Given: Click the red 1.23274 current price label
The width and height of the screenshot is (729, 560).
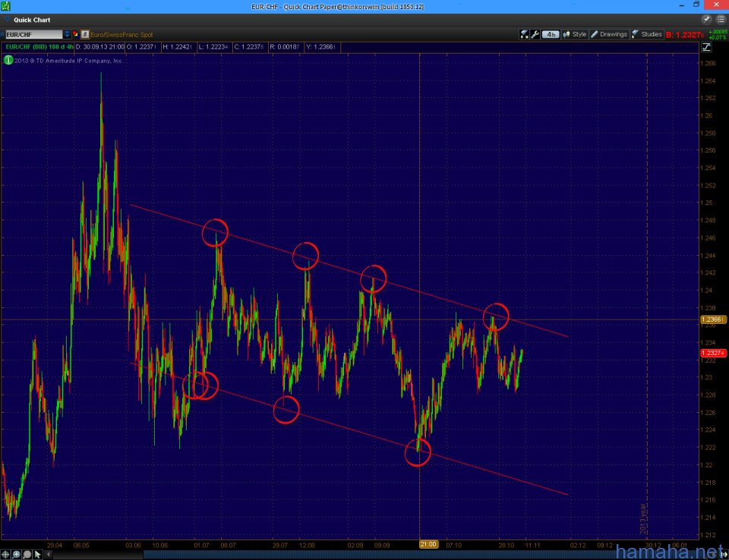Looking at the screenshot, I should click(713, 353).
